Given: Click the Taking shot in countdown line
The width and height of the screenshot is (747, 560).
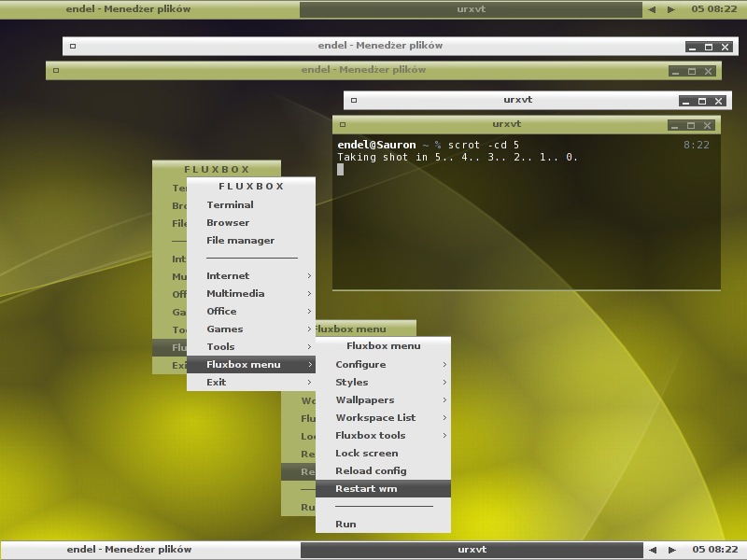Looking at the screenshot, I should pos(458,157).
